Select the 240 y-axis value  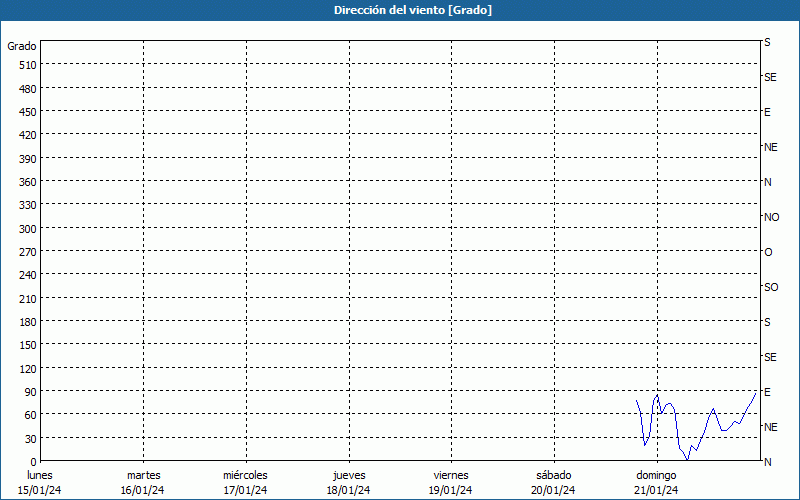[x=28, y=276]
